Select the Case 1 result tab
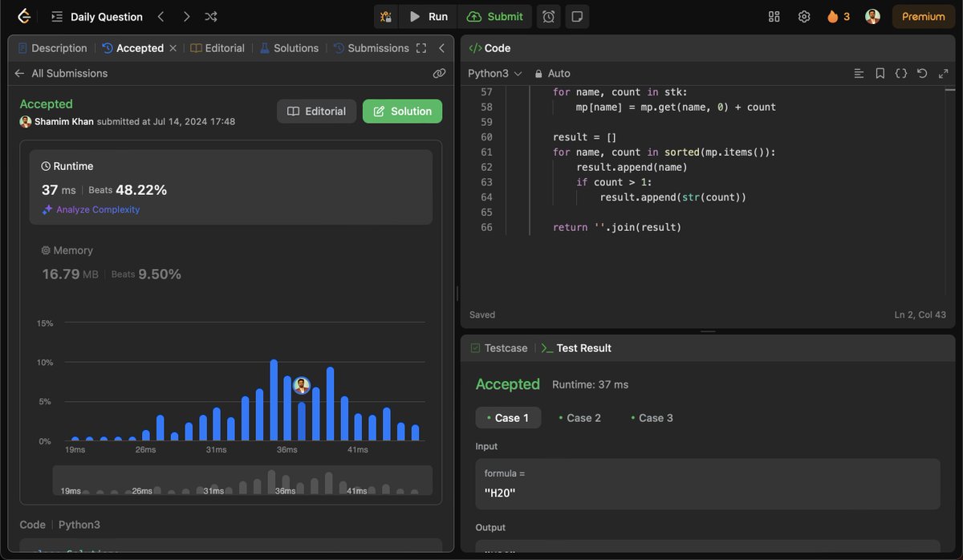 click(508, 418)
